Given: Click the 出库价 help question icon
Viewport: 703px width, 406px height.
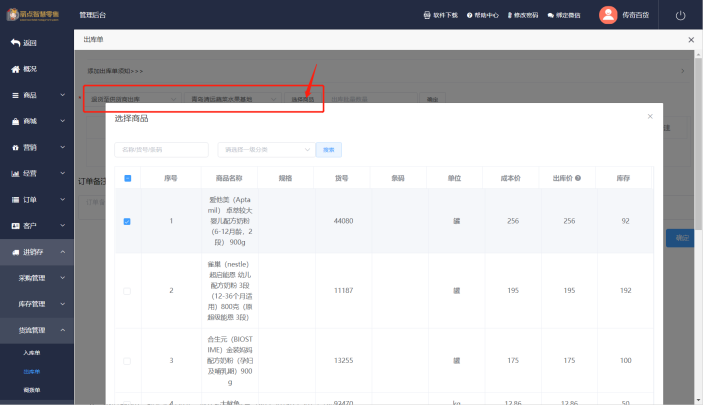Looking at the screenshot, I should (578, 178).
